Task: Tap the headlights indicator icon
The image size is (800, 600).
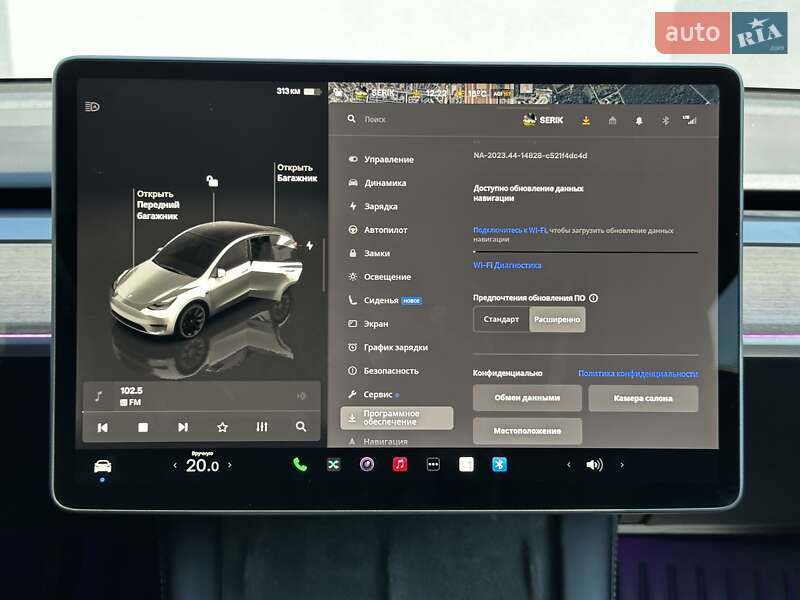Action: click(92, 107)
